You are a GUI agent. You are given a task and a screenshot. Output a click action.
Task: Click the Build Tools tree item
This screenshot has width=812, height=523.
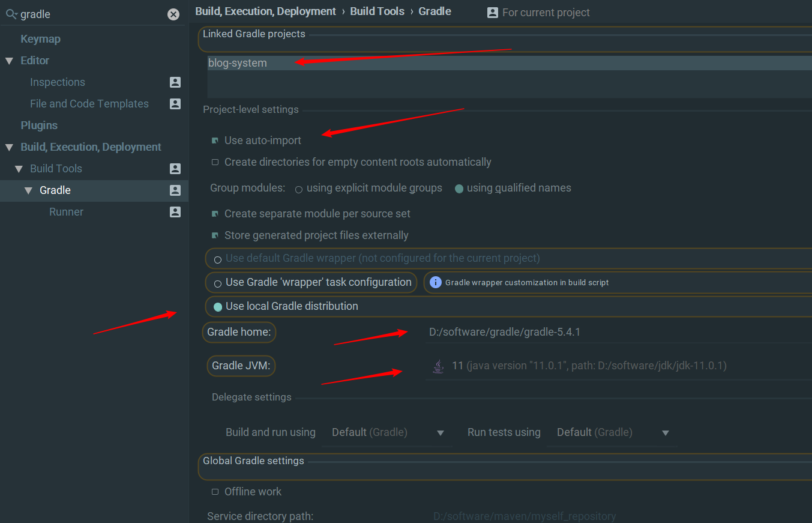(56, 169)
